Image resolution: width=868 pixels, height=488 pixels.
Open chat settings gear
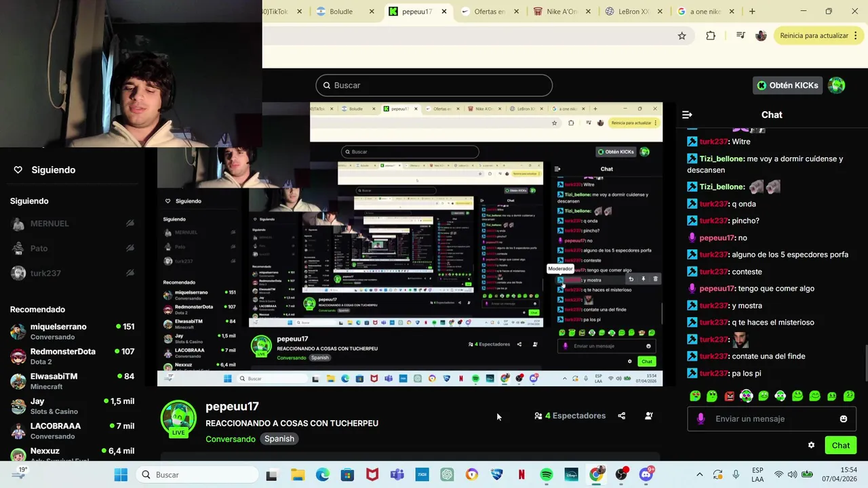(811, 445)
